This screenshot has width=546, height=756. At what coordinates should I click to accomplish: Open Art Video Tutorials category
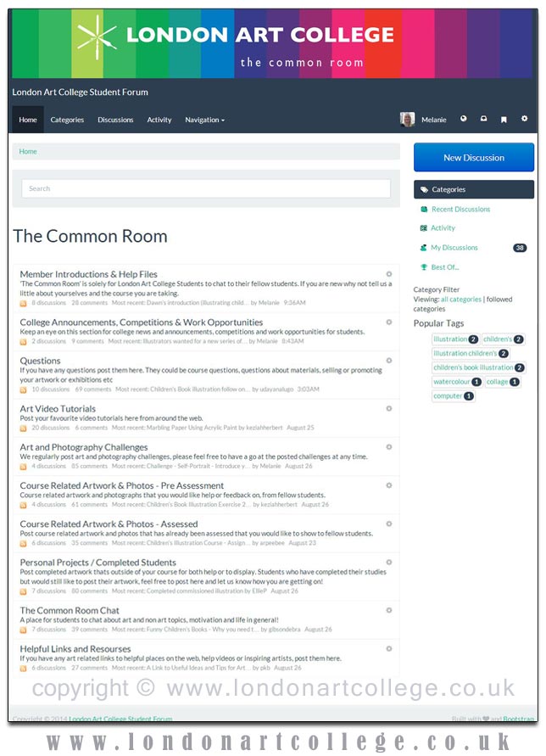click(x=58, y=408)
